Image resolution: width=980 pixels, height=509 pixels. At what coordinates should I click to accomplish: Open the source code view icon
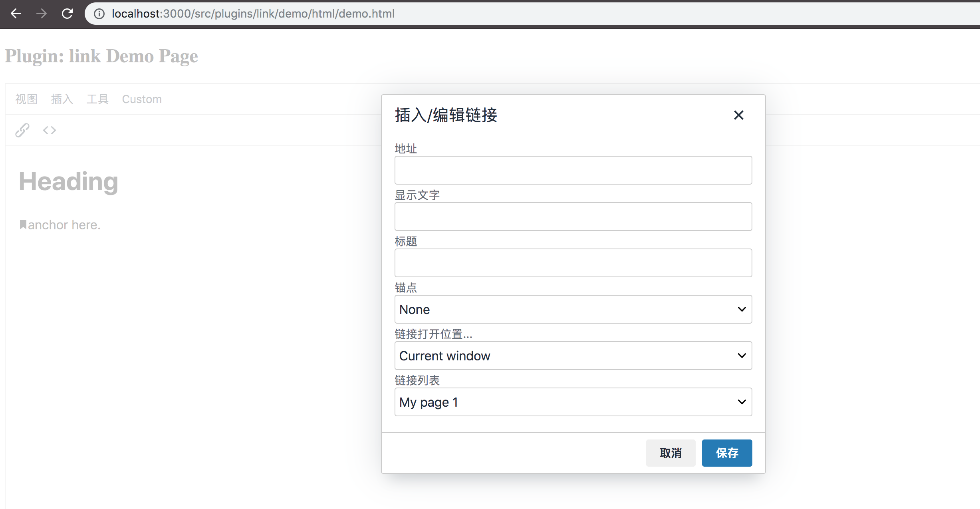tap(50, 130)
